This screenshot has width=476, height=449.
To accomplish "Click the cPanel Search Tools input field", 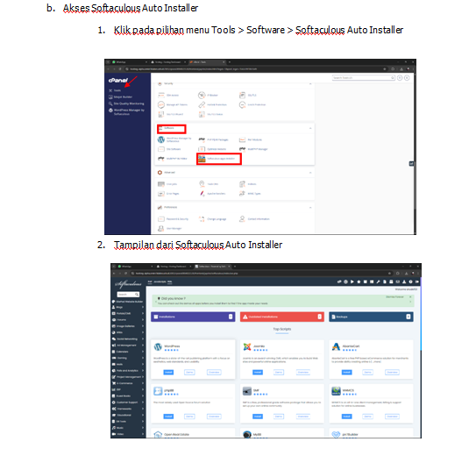I will pyautogui.click(x=364, y=78).
